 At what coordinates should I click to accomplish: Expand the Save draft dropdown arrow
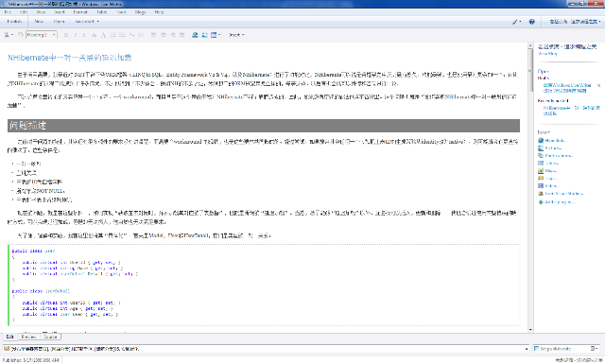coord(98,22)
